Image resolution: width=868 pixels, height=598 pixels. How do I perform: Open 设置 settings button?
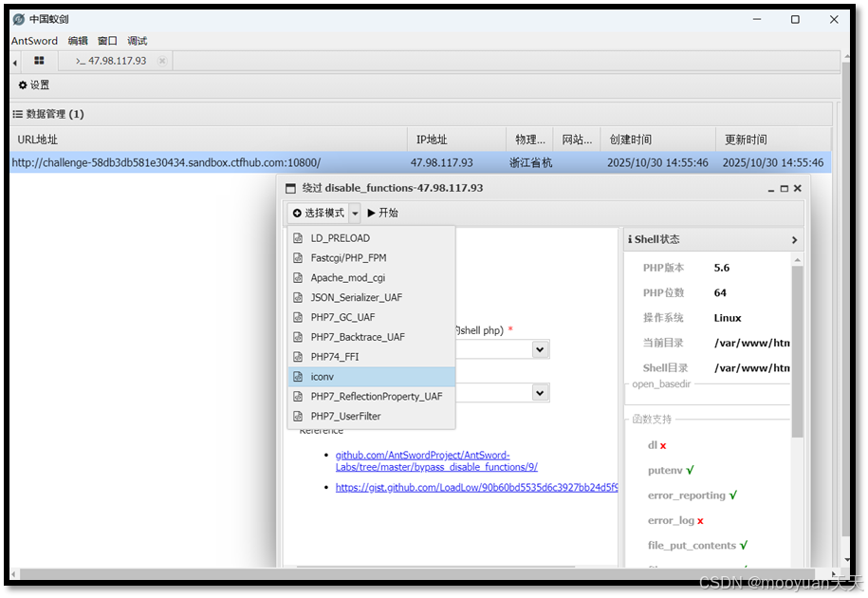(x=34, y=84)
